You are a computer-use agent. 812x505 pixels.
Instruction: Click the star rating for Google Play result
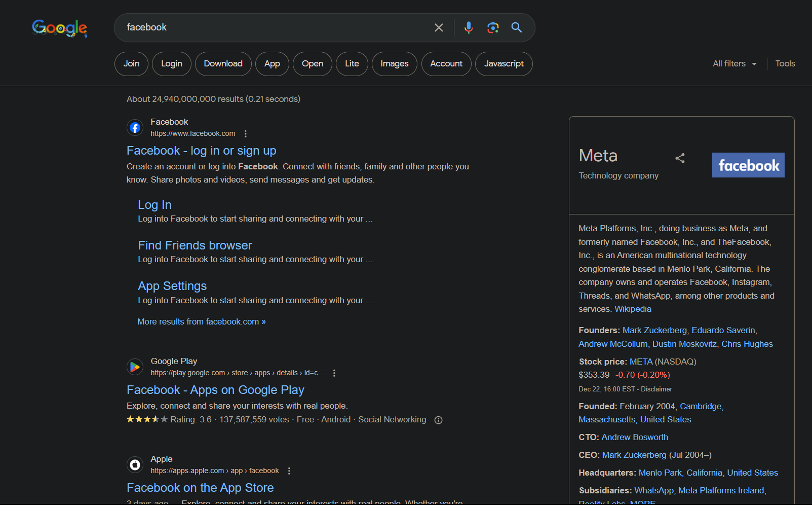[147, 419]
